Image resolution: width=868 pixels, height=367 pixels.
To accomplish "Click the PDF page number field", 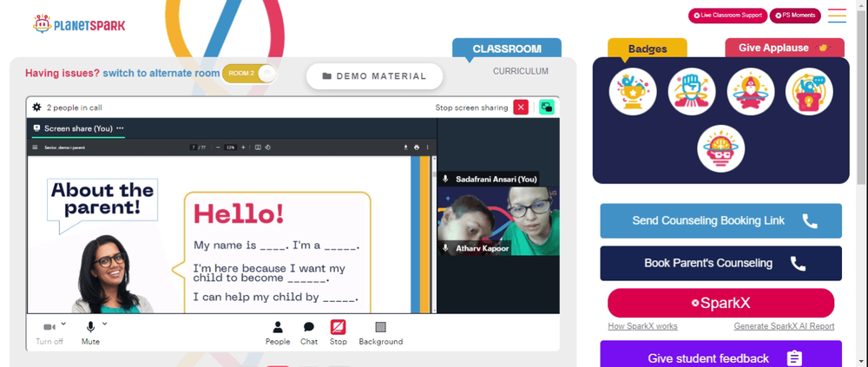I will pos(194,147).
